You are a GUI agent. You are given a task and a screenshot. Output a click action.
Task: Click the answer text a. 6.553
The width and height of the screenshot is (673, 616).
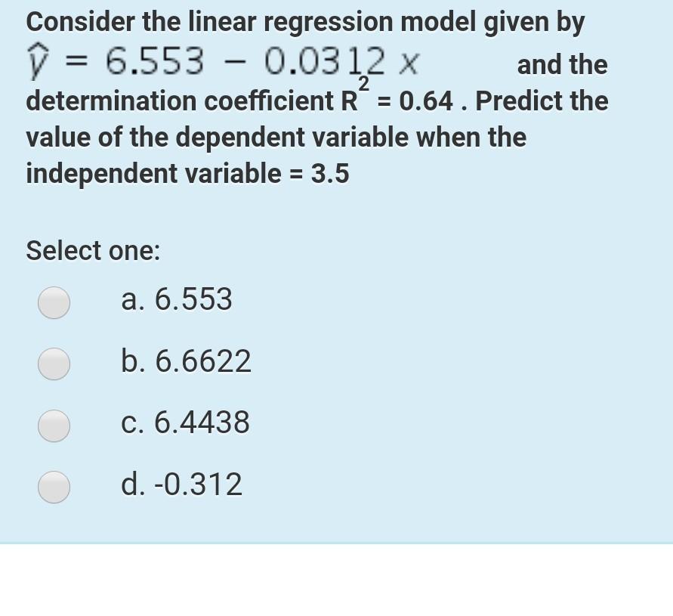pyautogui.click(x=176, y=299)
